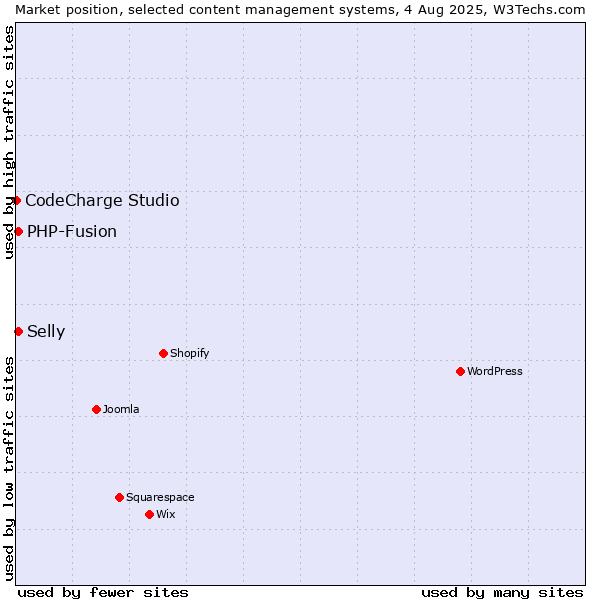The height and width of the screenshot is (600, 600).
Task: Click the Joomla red data point
Action: point(96,409)
